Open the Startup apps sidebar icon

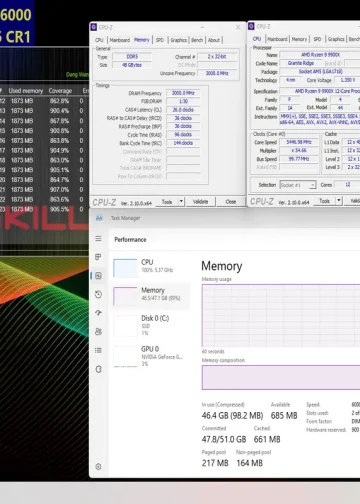point(98,313)
